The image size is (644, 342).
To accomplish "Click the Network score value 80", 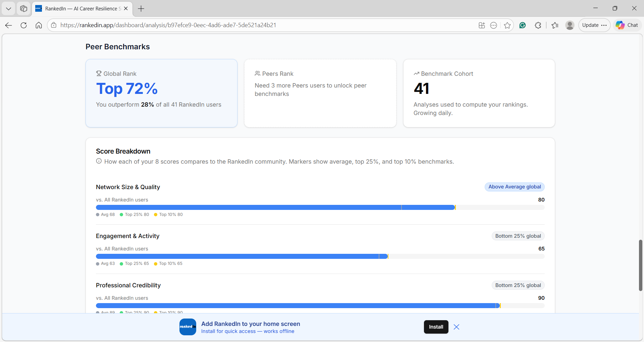I will click(x=541, y=200).
